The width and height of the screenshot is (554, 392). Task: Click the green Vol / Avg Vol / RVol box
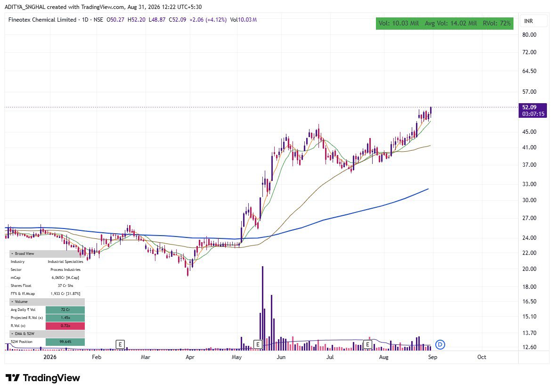(x=445, y=24)
